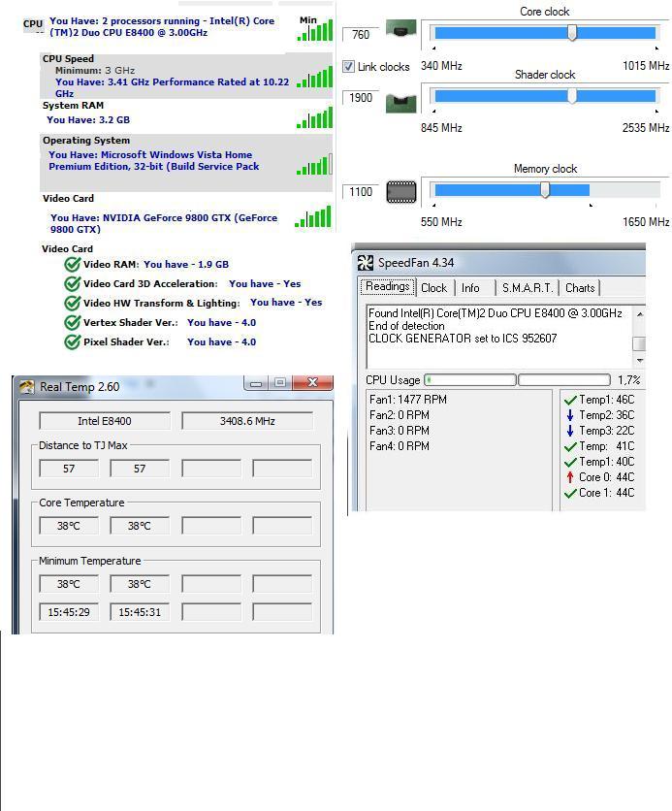Screen dimensions: 672x811
Task: Close the Real Temp 2.60 window
Action: click(x=312, y=383)
